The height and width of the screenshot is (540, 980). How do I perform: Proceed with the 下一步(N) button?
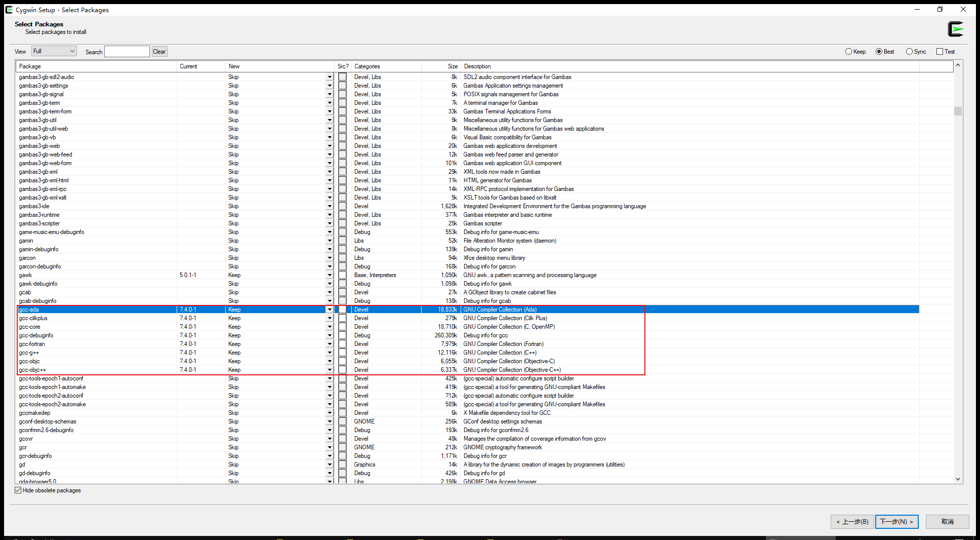click(x=896, y=522)
